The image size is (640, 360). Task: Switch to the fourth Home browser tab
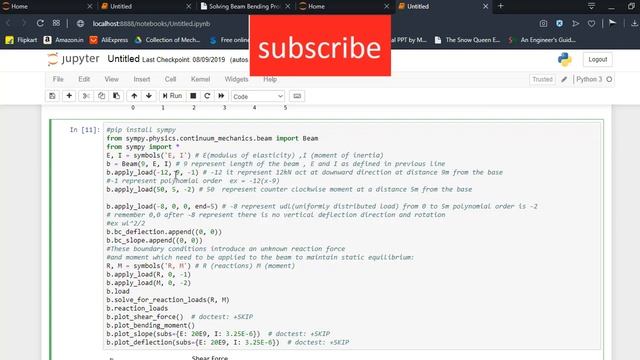pyautogui.click(x=316, y=6)
